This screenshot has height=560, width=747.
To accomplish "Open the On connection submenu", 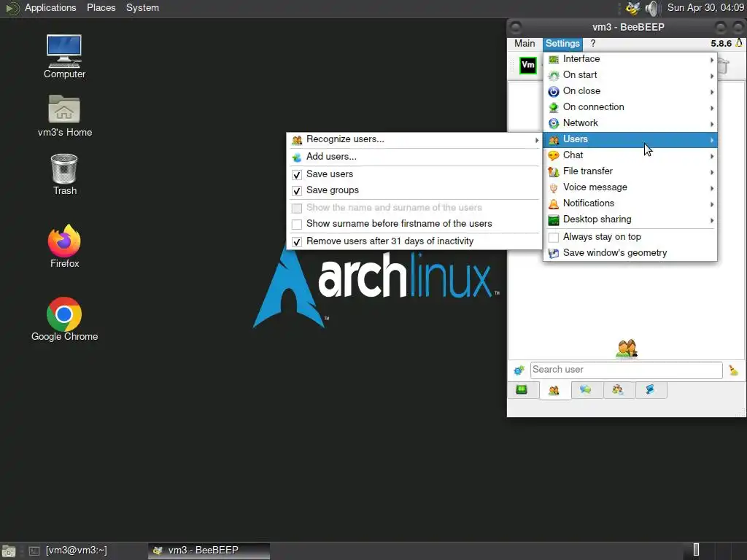I will tap(630, 107).
